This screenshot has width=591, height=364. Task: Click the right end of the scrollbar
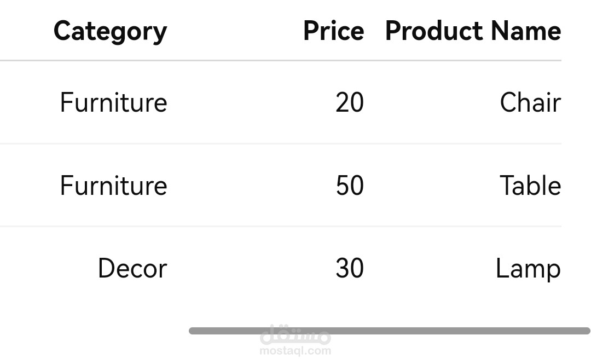(x=586, y=331)
